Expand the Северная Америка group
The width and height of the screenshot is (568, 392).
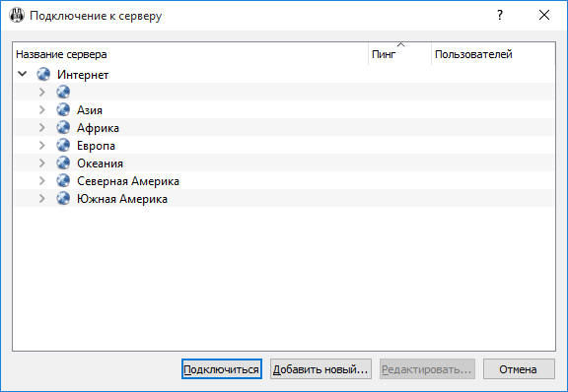42,180
